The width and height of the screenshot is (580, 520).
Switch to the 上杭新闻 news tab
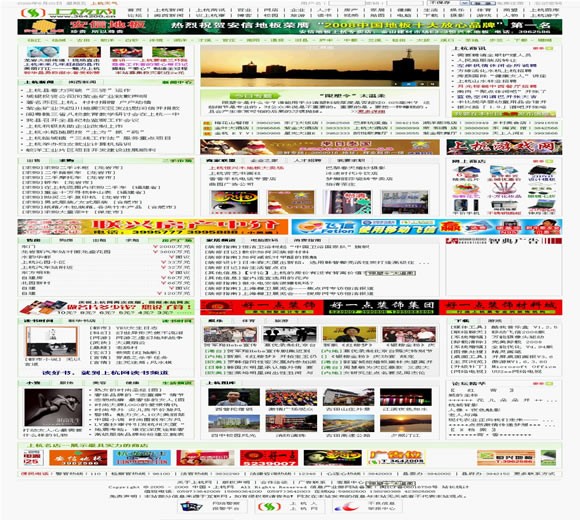(40, 82)
